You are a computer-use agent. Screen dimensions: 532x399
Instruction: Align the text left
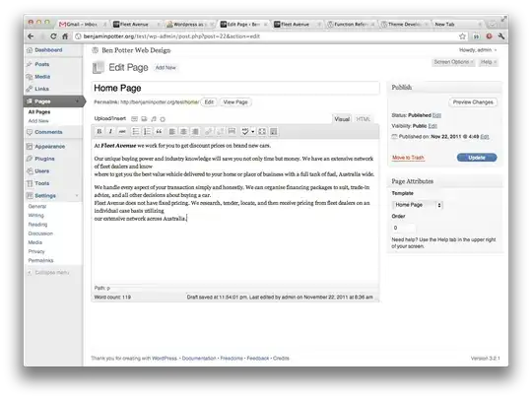click(172, 131)
